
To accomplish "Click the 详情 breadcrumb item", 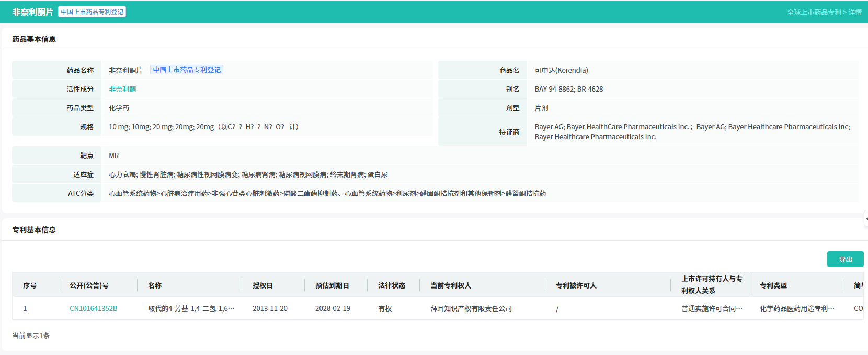I will pos(855,12).
